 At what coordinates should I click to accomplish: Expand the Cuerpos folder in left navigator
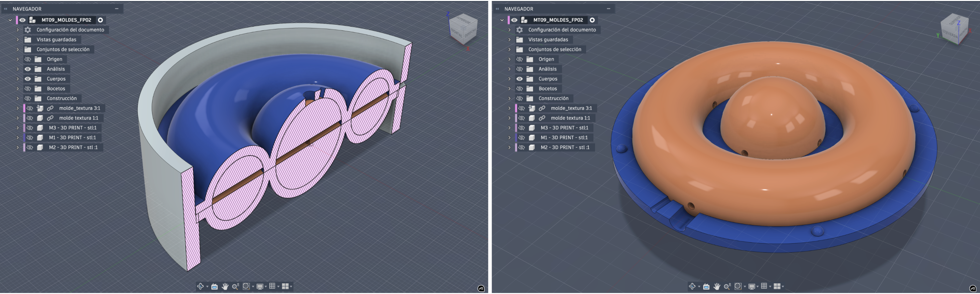point(17,79)
